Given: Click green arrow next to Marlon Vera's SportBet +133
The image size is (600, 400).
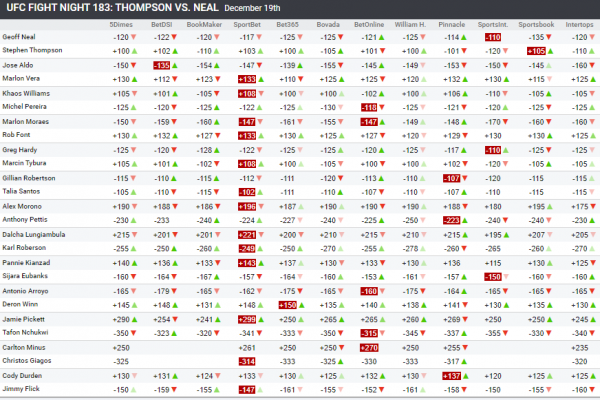Looking at the screenshot, I should point(261,80).
